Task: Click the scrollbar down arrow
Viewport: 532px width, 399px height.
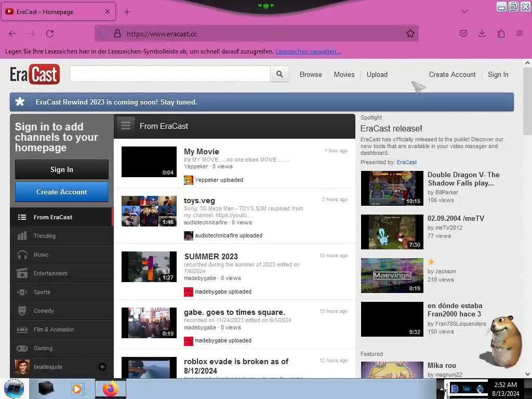Action: 527,374
